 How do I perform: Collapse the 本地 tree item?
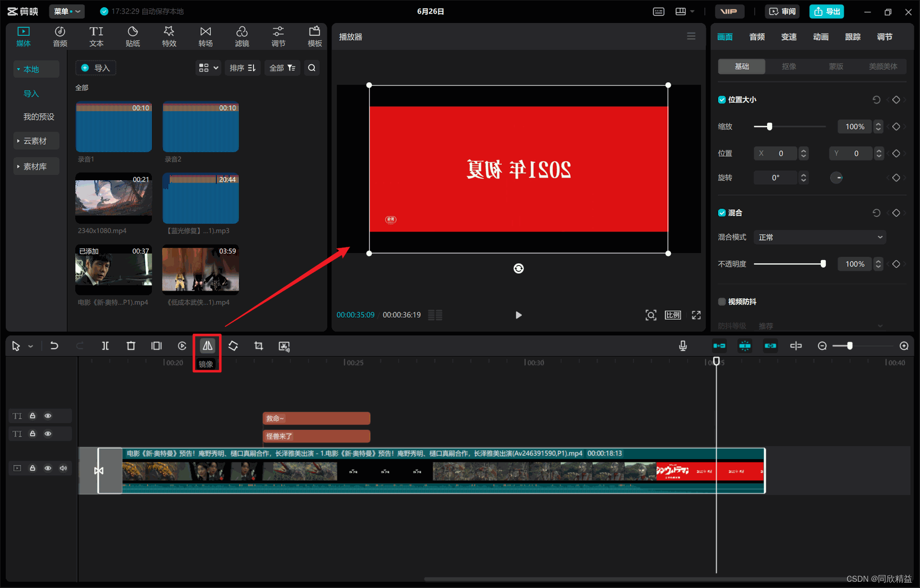(x=36, y=69)
